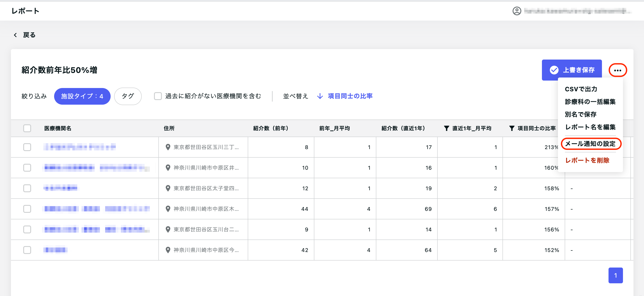This screenshot has height=296, width=644.
Task: Click the address 神奈川県川崎市中原区井...
Action: tap(206, 168)
